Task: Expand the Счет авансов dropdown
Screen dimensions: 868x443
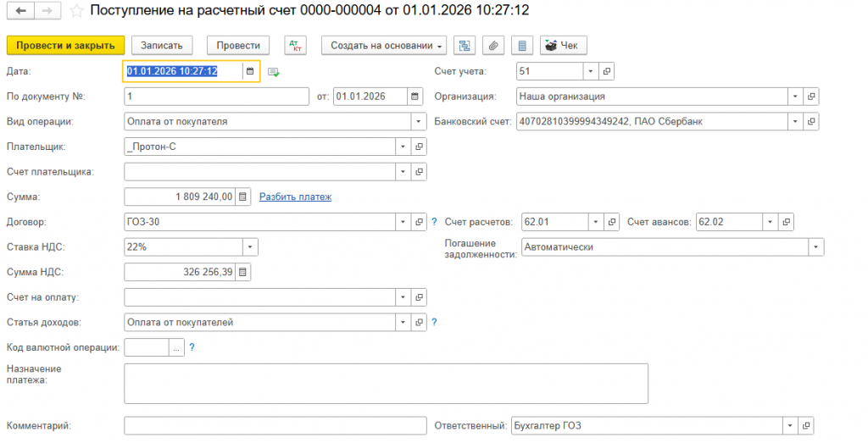Action: 770,222
